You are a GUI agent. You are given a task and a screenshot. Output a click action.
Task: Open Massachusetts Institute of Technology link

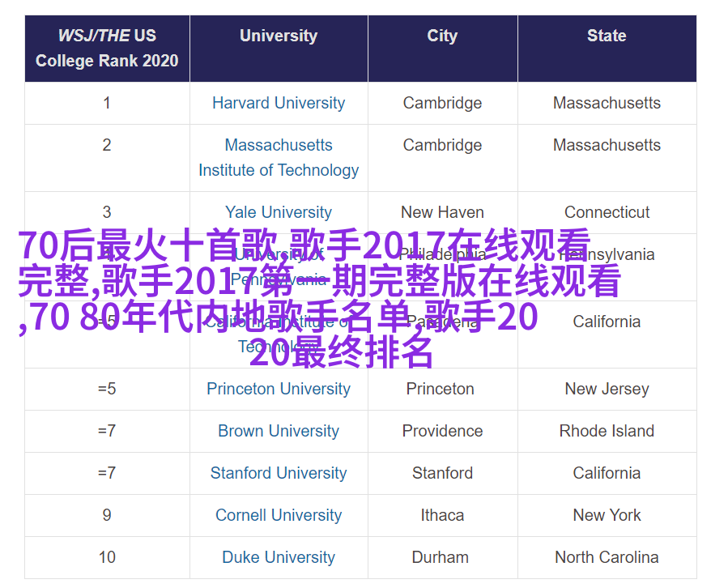(x=279, y=158)
